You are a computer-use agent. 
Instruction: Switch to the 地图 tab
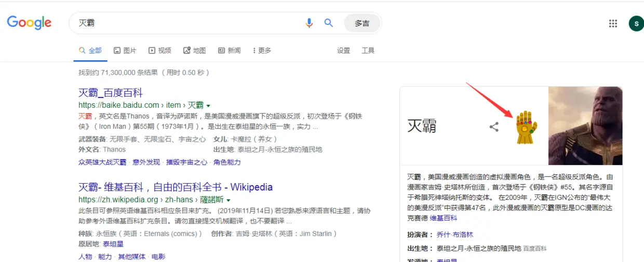point(194,50)
